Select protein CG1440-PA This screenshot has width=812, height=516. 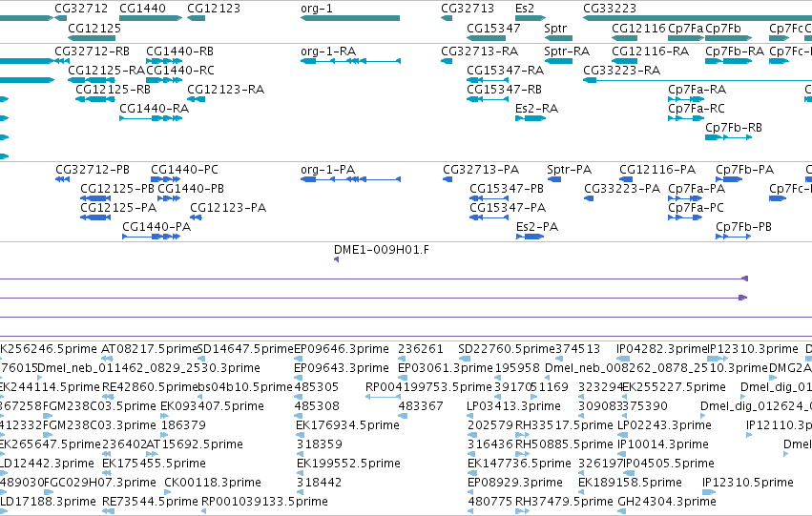(156, 227)
